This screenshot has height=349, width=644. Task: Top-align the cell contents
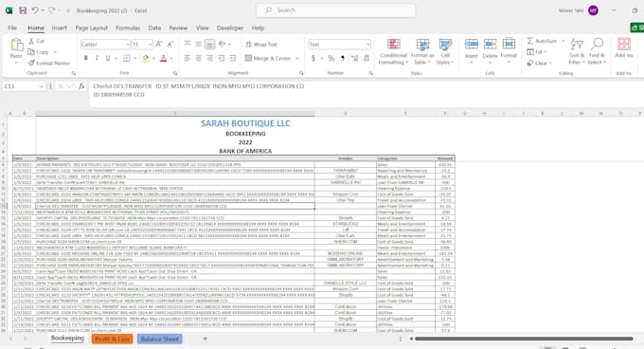click(x=188, y=44)
